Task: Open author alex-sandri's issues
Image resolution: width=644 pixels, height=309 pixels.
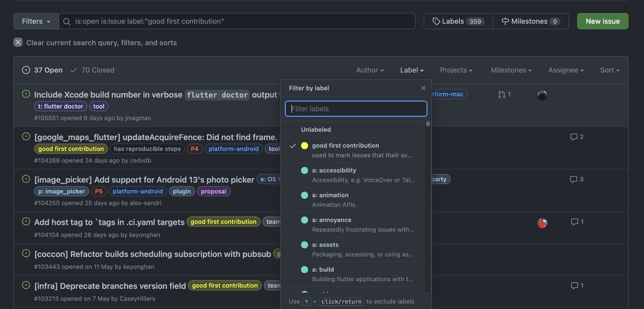Action: 145,203
